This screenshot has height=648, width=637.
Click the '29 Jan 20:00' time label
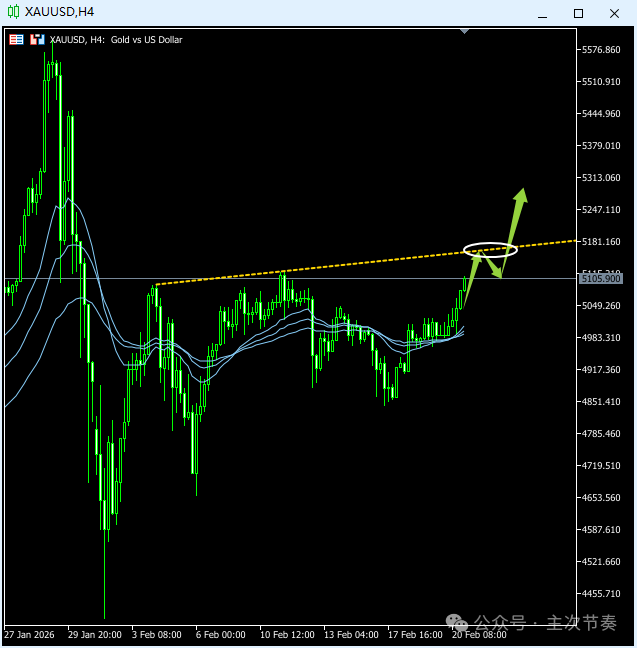tap(95, 635)
